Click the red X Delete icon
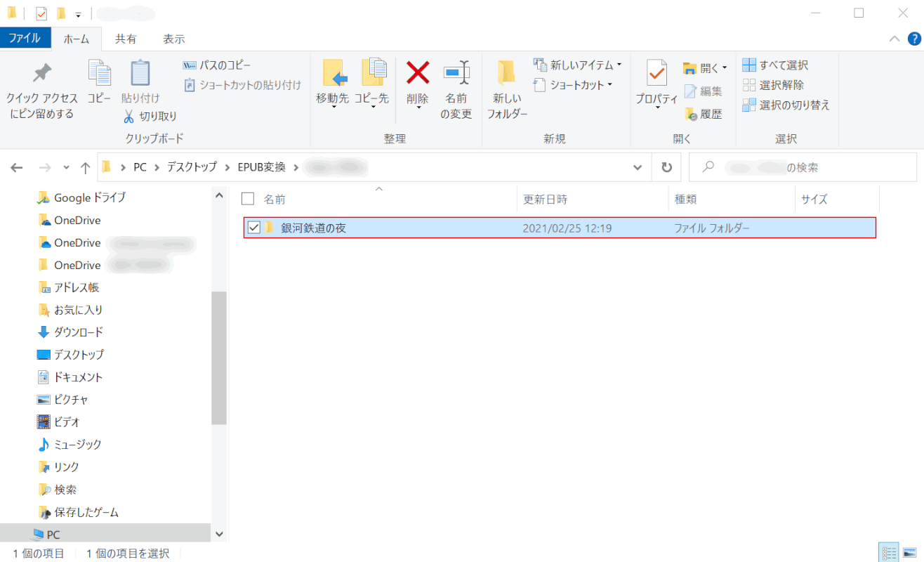The width and height of the screenshot is (924, 562). [x=418, y=73]
